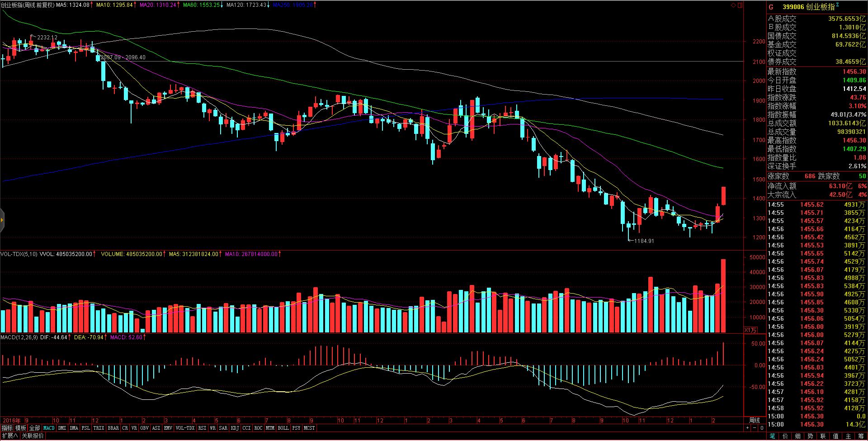
Task: Click the minus zoom-out button under 周线
Action: click(x=755, y=428)
